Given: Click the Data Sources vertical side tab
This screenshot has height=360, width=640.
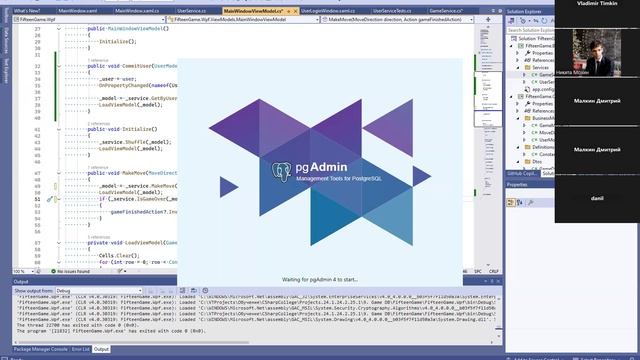Looking at the screenshot, I should [x=6, y=40].
